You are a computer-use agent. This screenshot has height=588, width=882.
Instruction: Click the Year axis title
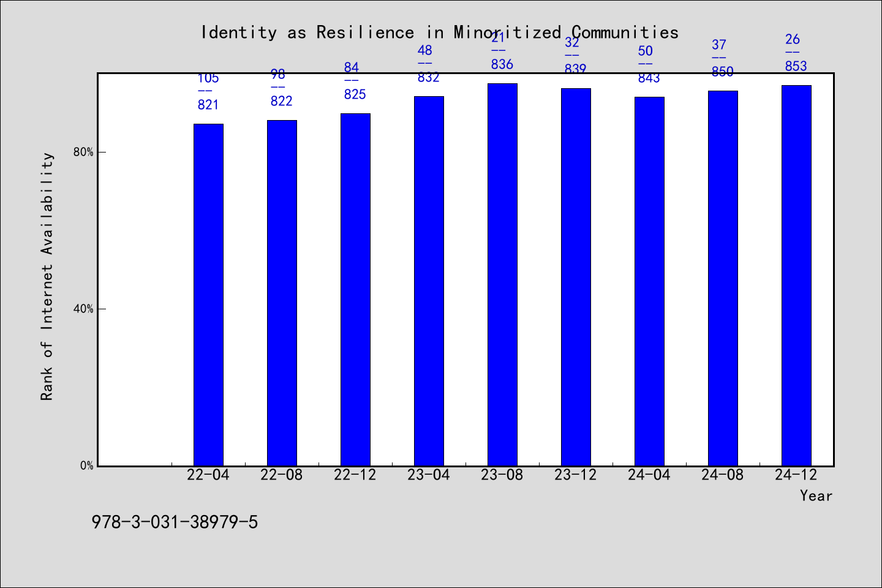click(x=816, y=496)
